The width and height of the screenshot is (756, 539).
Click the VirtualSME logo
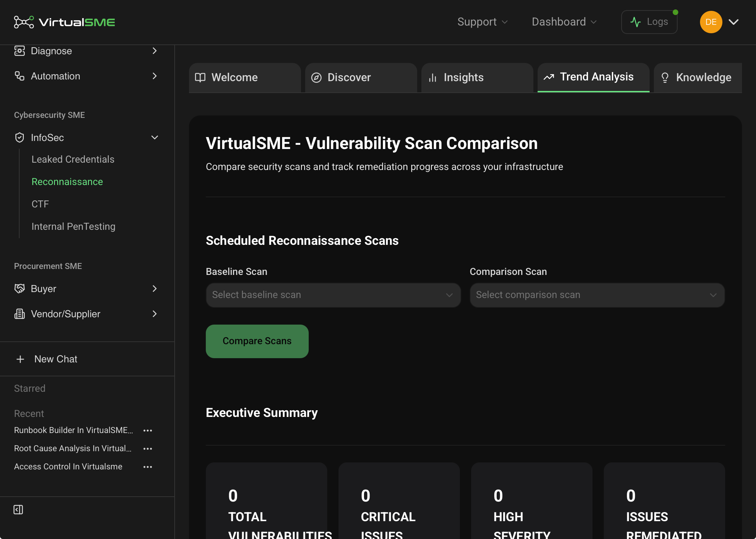[x=64, y=22]
